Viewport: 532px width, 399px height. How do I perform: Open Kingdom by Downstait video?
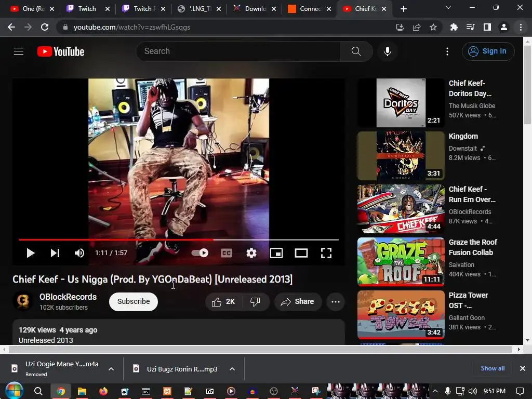401,156
